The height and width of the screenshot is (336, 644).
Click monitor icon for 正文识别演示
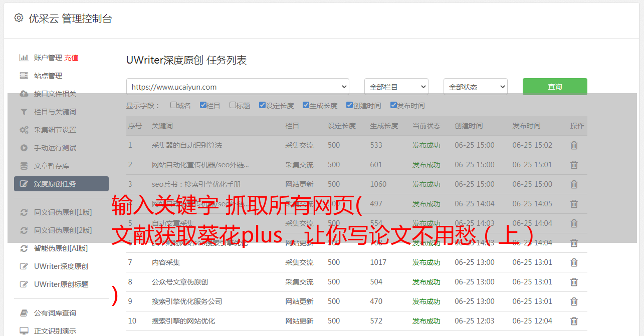[x=24, y=331]
